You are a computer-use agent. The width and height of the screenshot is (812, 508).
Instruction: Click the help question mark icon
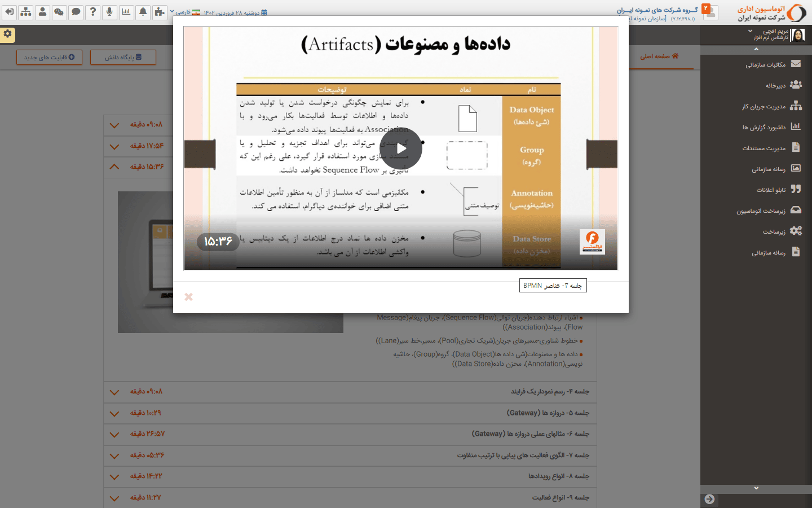[x=93, y=12]
